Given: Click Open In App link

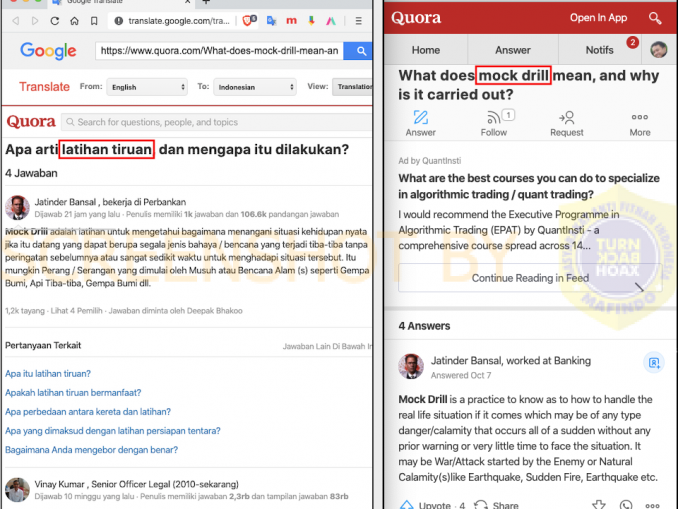Looking at the screenshot, I should pyautogui.click(x=598, y=18).
